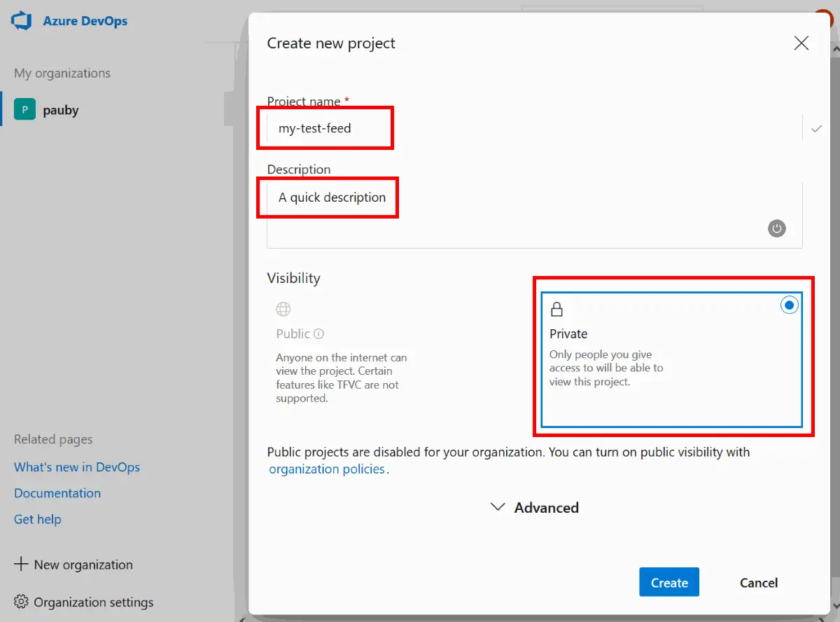The width and height of the screenshot is (840, 622).
Task: Cancel the new project dialog
Action: [759, 582]
